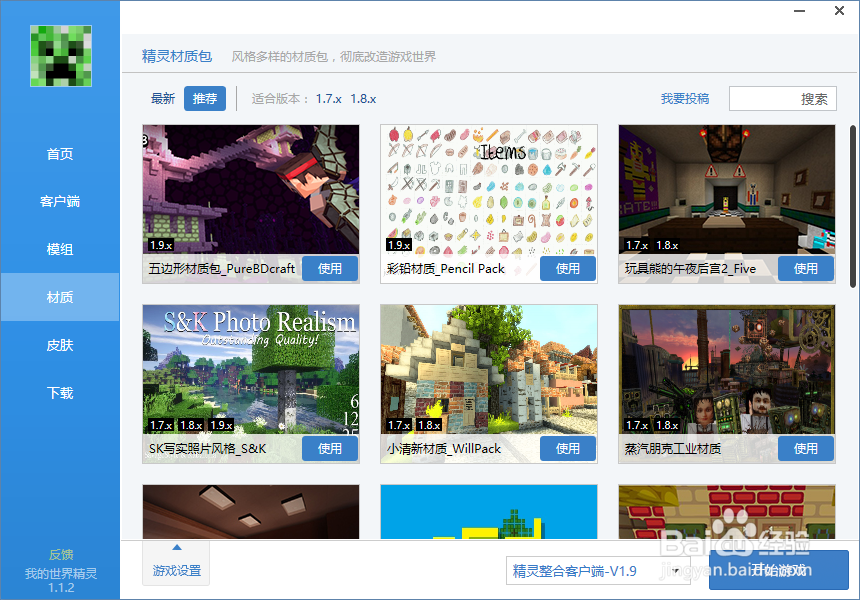Open the blue and yellow pixel thumbnail
The image size is (860, 600).
coord(489,512)
